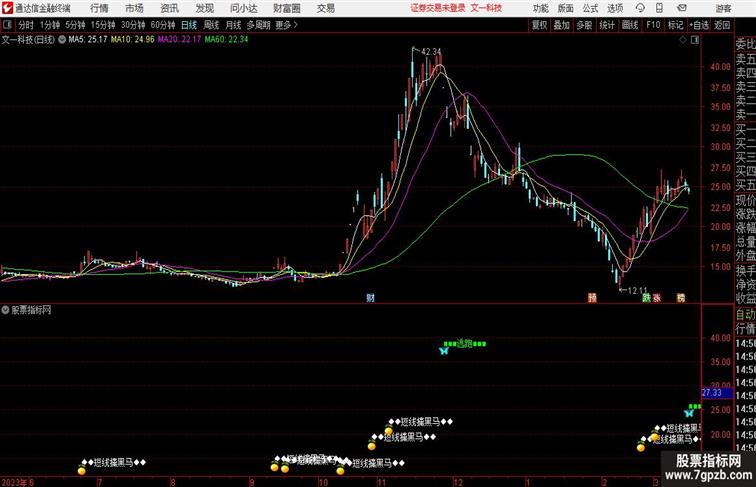The height and width of the screenshot is (487, 756).
Task: Click the F10 toolbar button
Action: coord(653,25)
